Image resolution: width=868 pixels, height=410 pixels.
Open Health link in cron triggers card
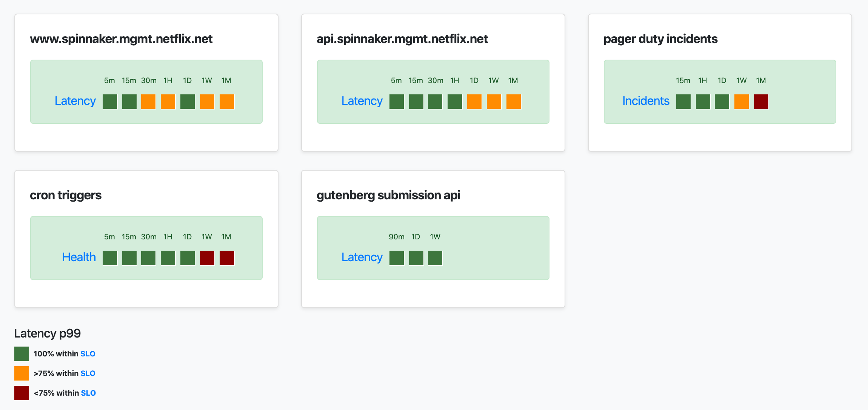[79, 257]
